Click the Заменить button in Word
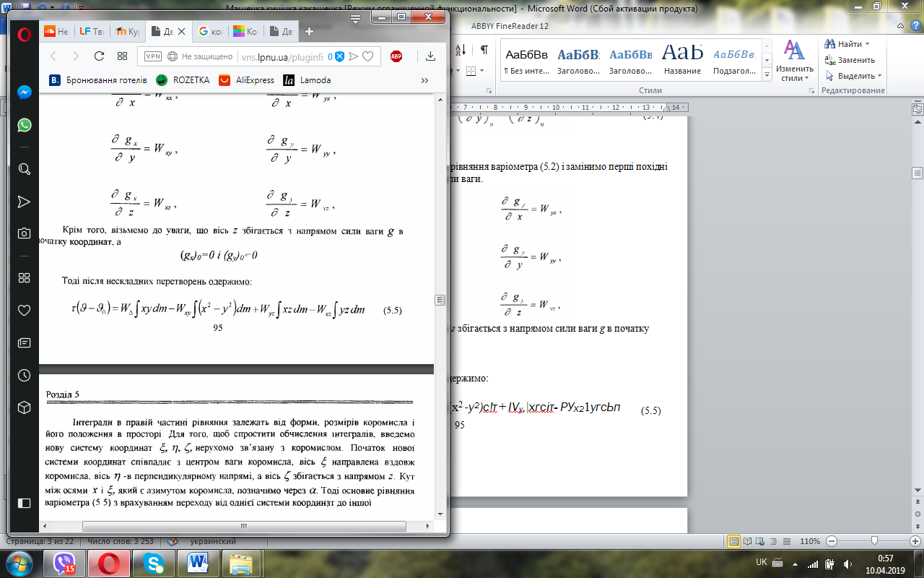Viewport: 924px width, 578px height. coord(850,60)
